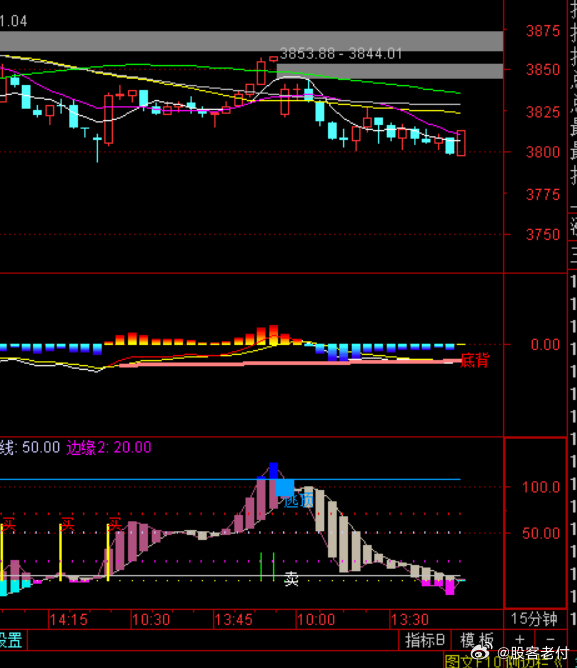The image size is (577, 668).
Task: Click the 逃顶 signal marker
Action: click(299, 500)
